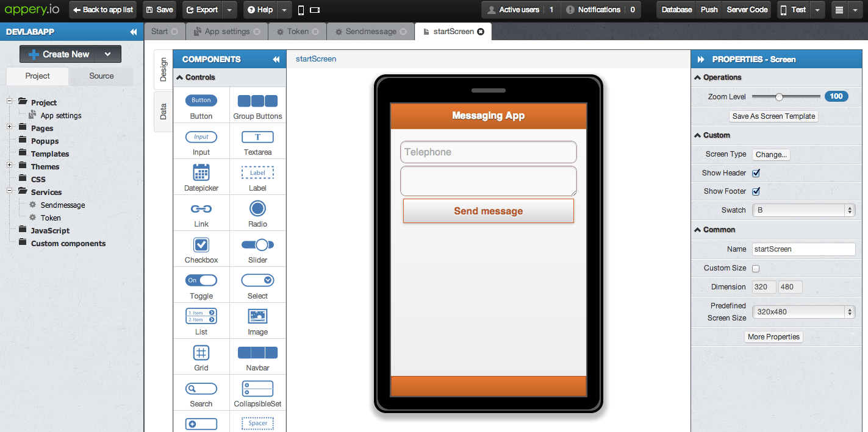
Task: Open the Source tab in project panel
Action: [x=101, y=76]
